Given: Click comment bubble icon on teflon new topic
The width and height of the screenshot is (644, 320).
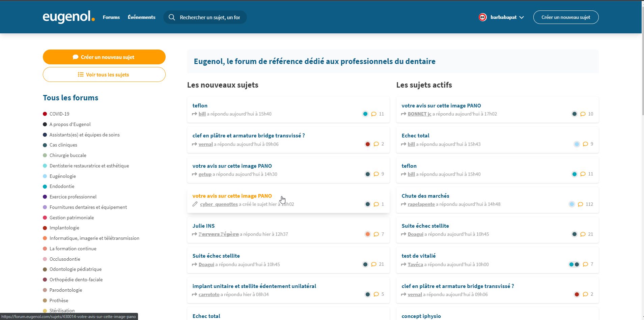Looking at the screenshot, I should point(374,114).
